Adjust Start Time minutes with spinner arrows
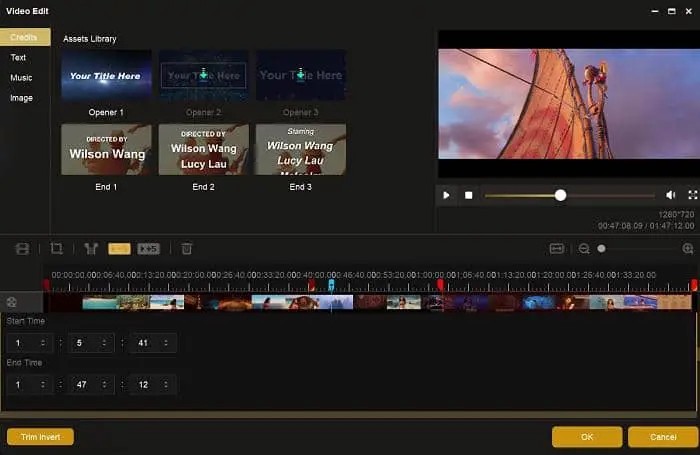The height and width of the screenshot is (455, 700). coord(104,343)
